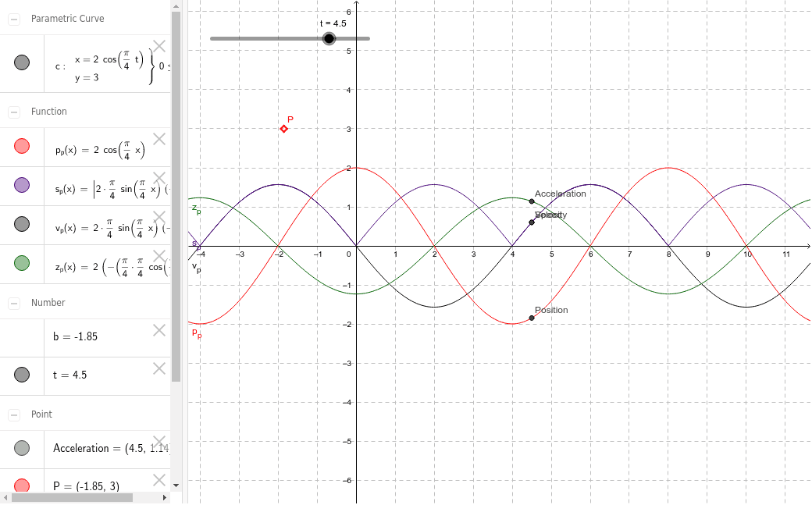Viewport: 812px width, 505px height.
Task: Select the red point P on graph
Action: point(283,129)
